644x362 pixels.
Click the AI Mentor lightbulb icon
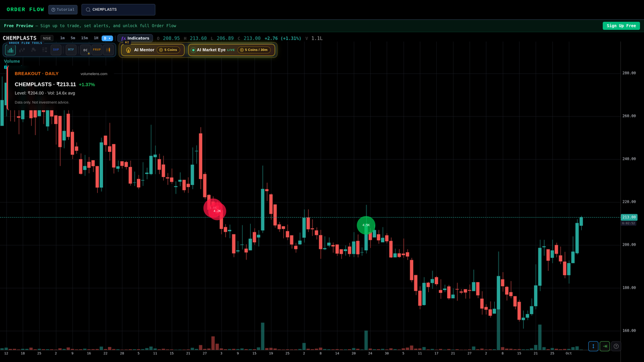128,50
